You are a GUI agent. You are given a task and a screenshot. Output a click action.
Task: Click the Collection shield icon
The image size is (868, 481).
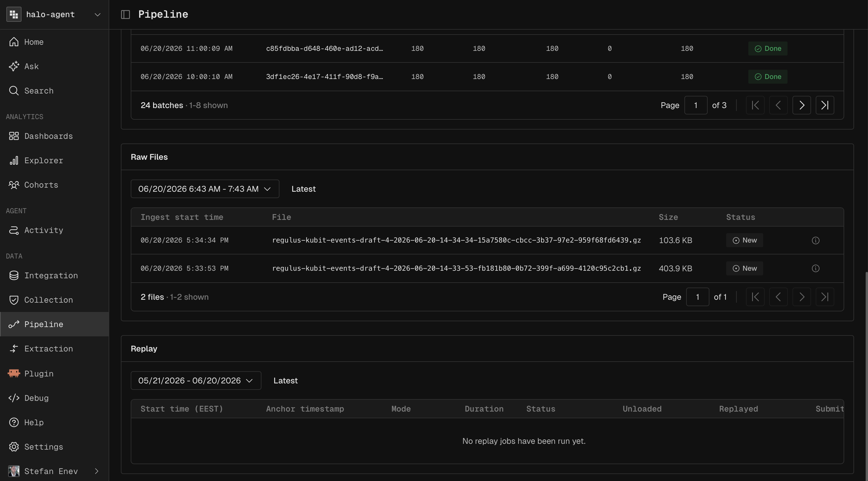pos(14,300)
